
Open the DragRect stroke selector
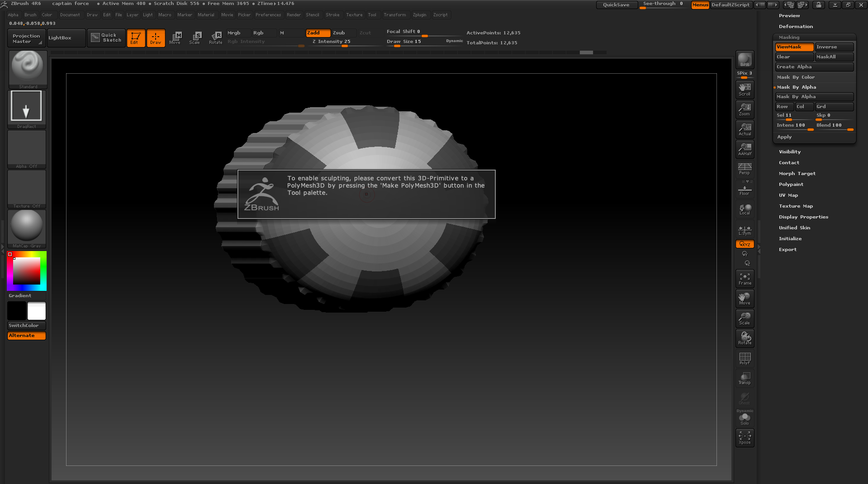tap(27, 109)
